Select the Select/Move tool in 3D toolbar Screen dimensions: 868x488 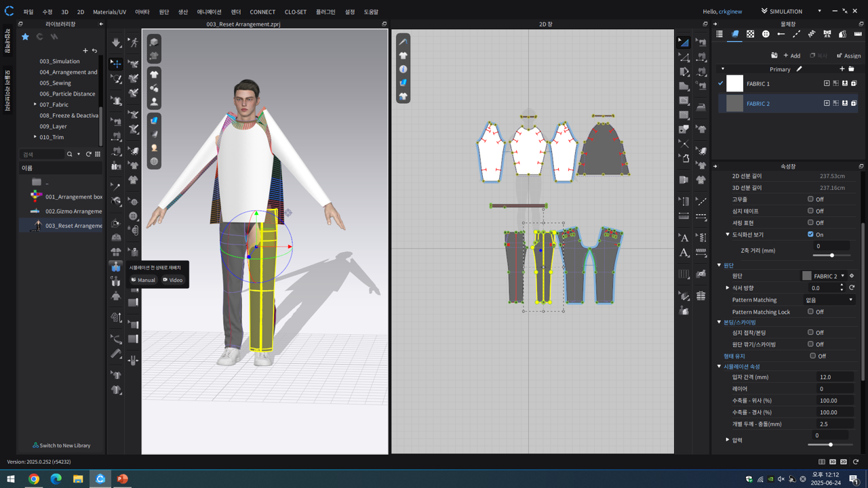click(116, 64)
